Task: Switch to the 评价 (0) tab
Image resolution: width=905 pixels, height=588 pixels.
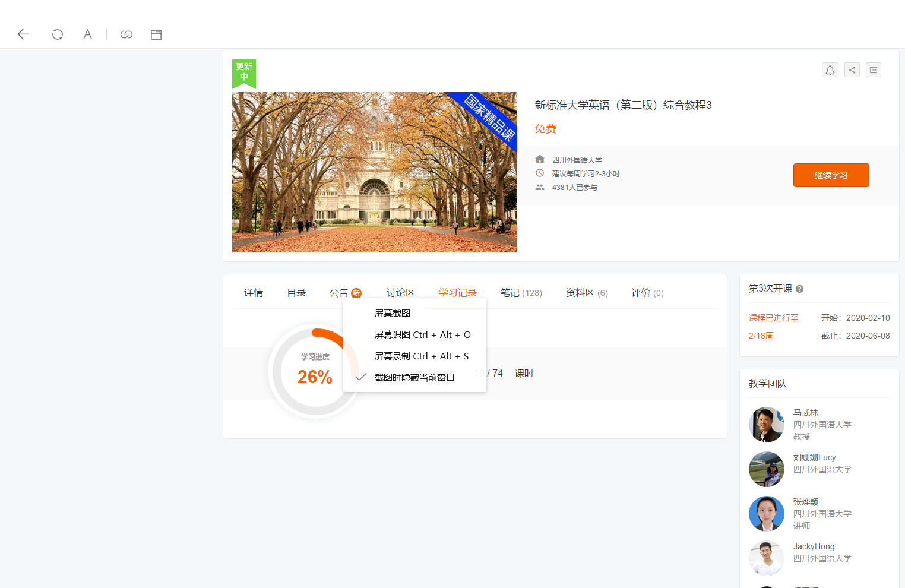Action: tap(647, 293)
